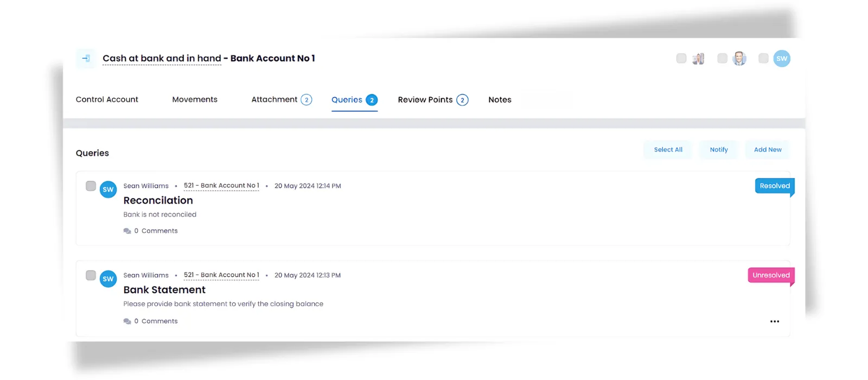868x380 pixels.
Task: Click the Resolved status tag
Action: click(x=774, y=186)
